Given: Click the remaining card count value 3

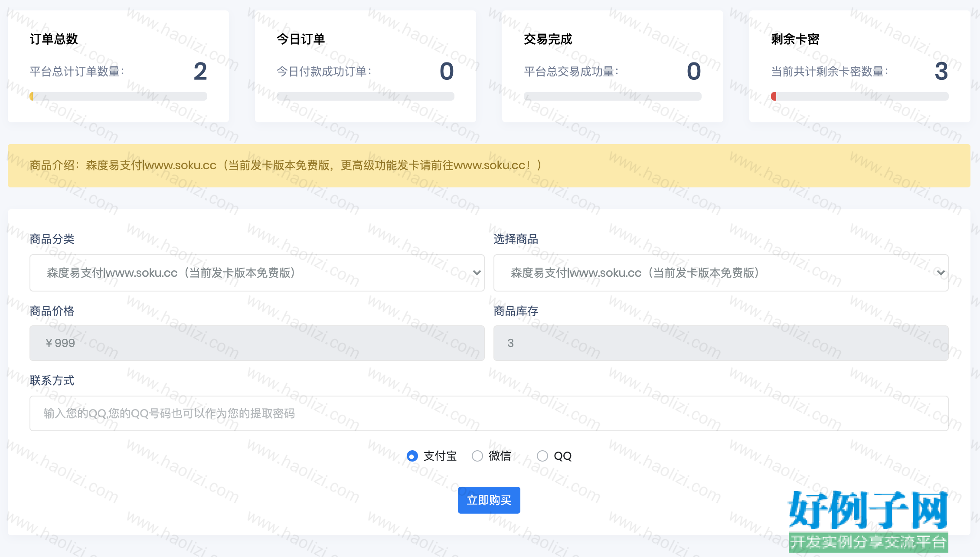Looking at the screenshot, I should 941,71.
